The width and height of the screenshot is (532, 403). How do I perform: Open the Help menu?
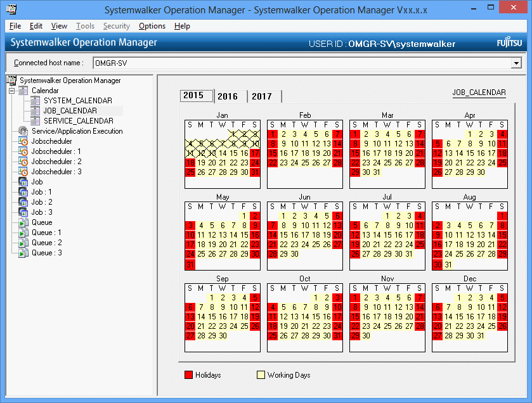point(182,26)
